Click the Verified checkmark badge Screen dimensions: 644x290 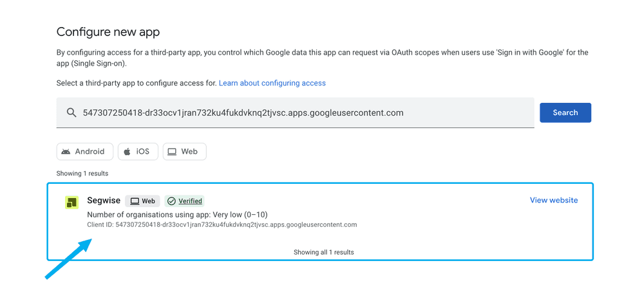click(184, 201)
